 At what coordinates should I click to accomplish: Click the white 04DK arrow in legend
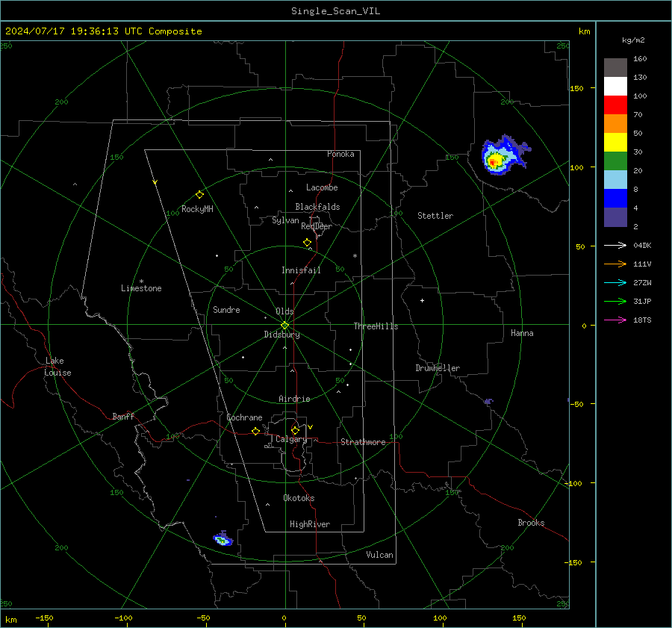coord(615,245)
